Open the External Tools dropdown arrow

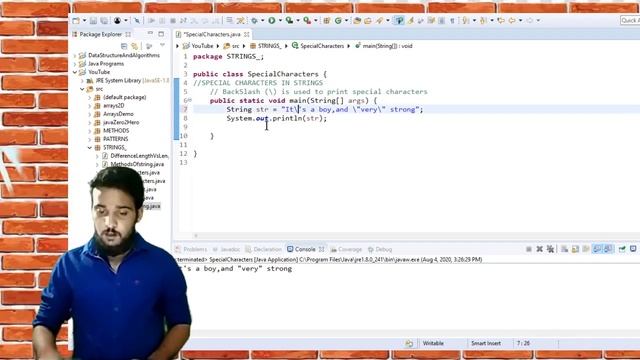(x=316, y=20)
